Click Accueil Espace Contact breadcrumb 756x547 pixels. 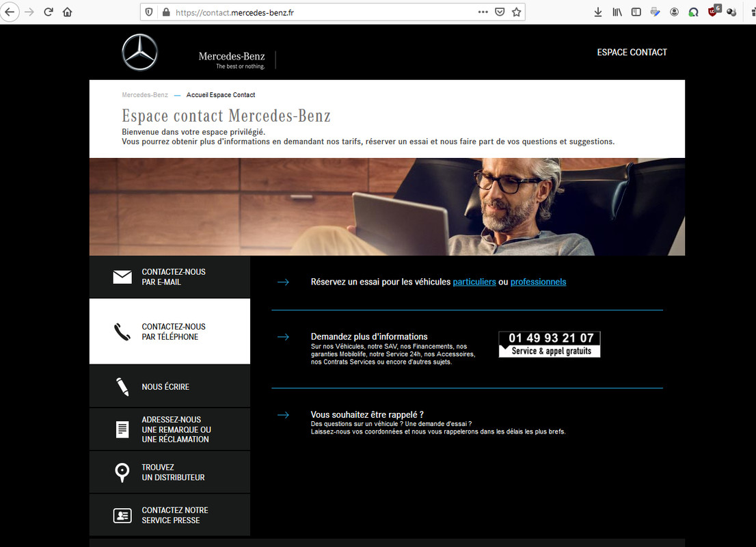221,95
